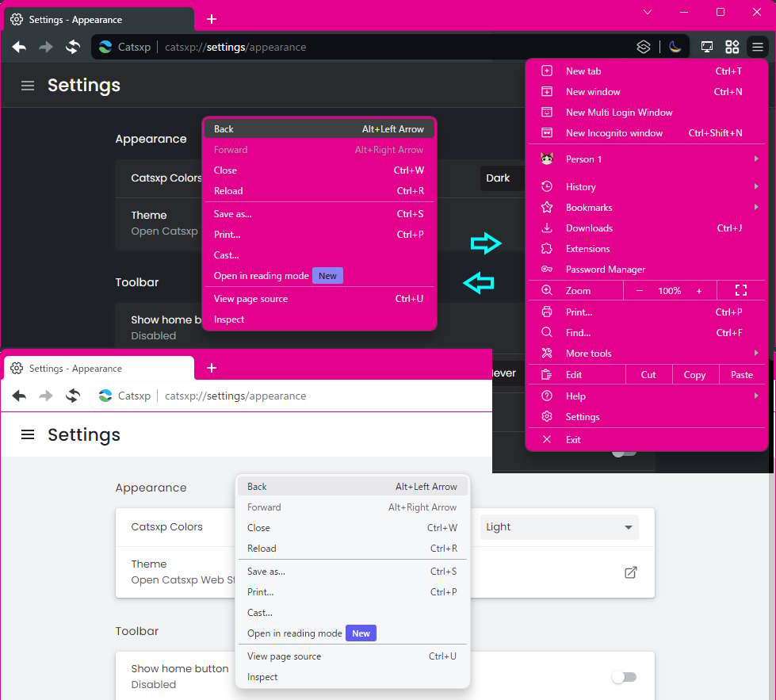Click the Paste button in the Edit row
Image resolution: width=776 pixels, height=700 pixels.
(742, 375)
